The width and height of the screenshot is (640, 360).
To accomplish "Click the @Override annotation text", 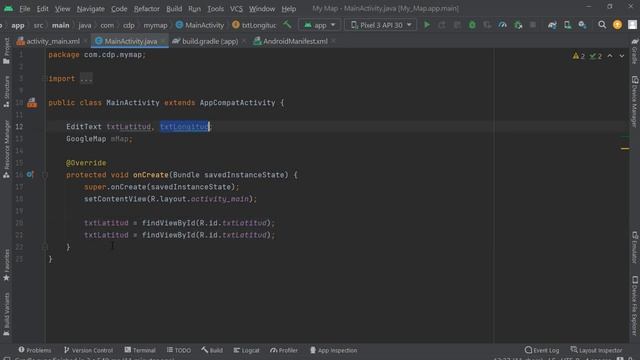I will coord(86,163).
